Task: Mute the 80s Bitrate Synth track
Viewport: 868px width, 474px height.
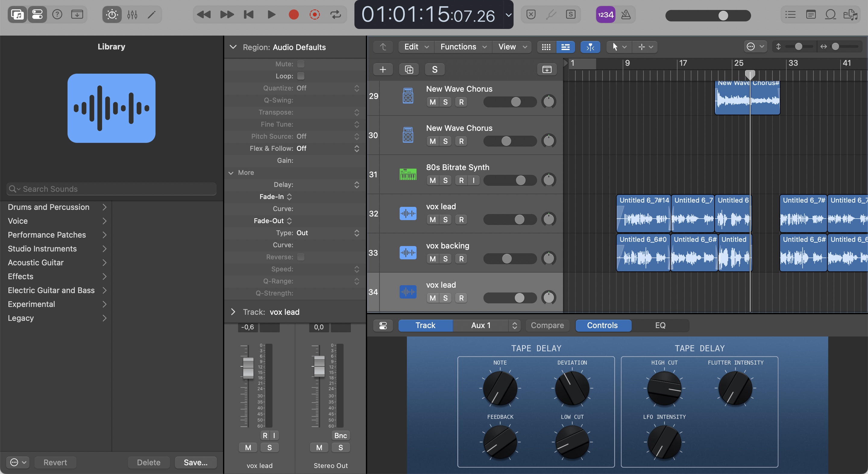Action: point(433,180)
